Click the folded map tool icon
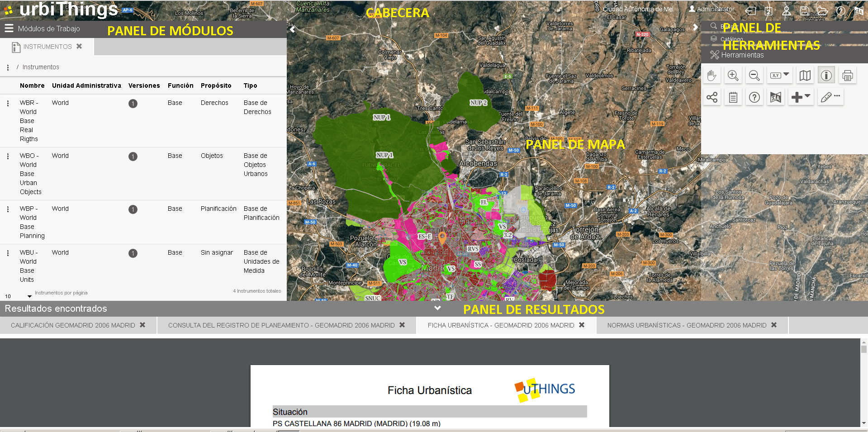This screenshot has width=868, height=432. [805, 76]
